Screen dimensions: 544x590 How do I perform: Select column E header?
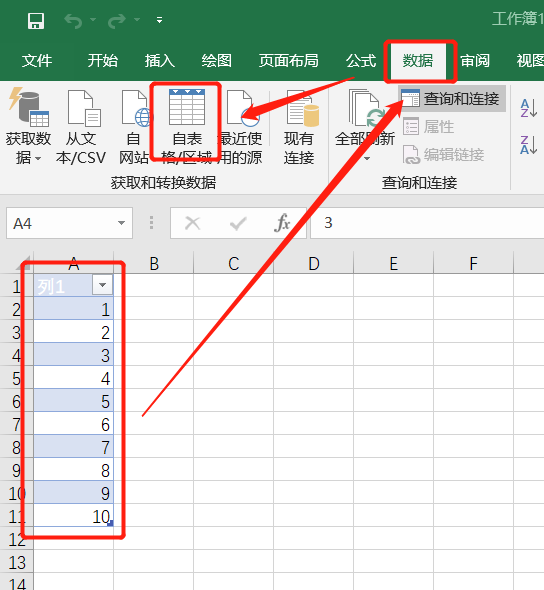(x=394, y=264)
